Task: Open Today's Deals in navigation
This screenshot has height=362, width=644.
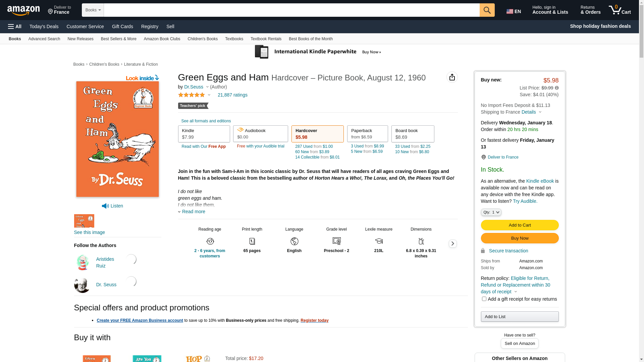Action: point(44,26)
